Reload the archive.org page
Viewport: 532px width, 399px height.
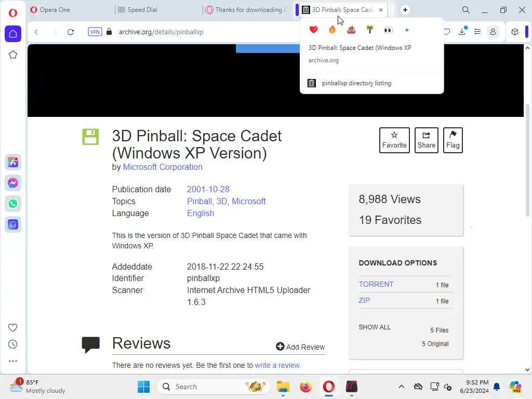pos(71,32)
